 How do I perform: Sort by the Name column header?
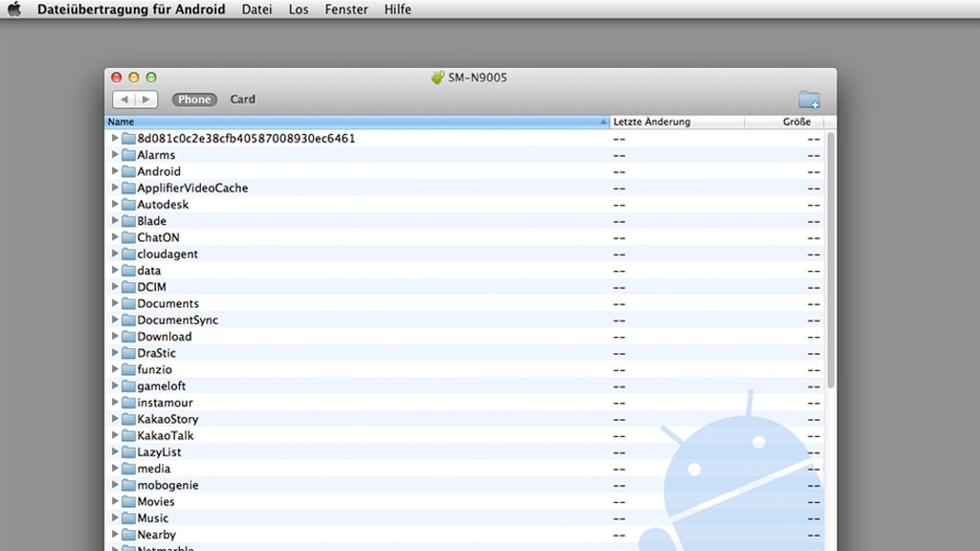(357, 121)
